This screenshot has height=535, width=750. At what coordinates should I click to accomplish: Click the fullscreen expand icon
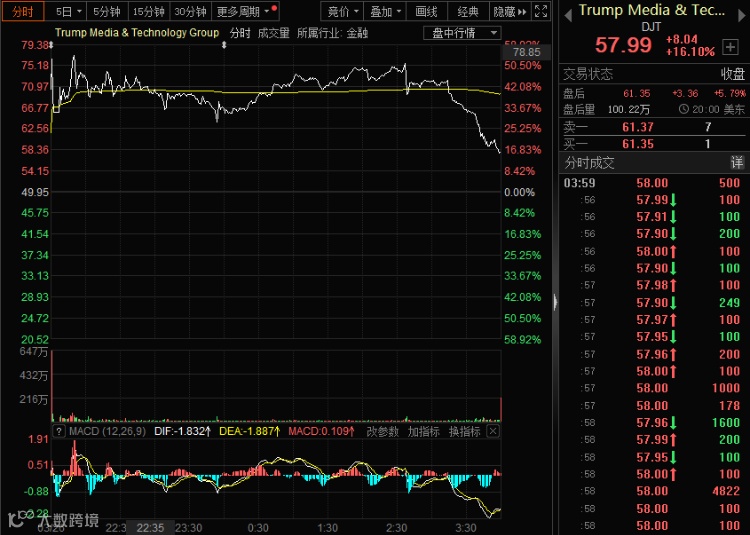pyautogui.click(x=541, y=11)
